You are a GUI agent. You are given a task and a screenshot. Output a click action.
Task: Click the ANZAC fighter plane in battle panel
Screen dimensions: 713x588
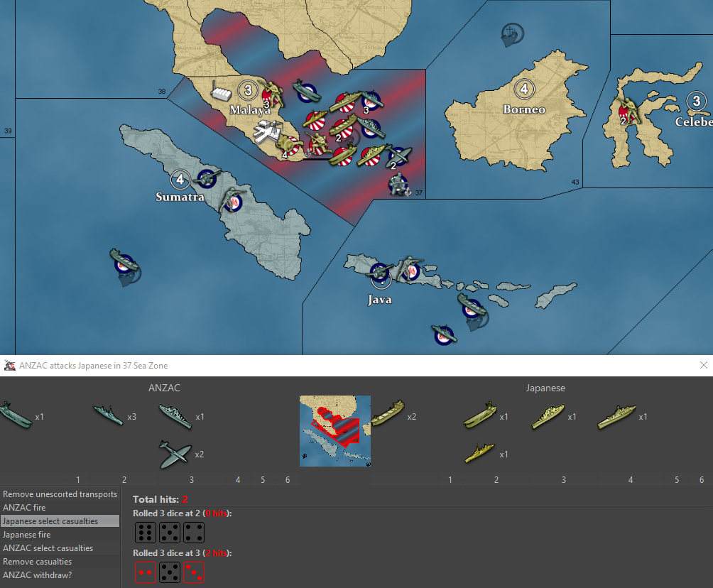pos(172,454)
